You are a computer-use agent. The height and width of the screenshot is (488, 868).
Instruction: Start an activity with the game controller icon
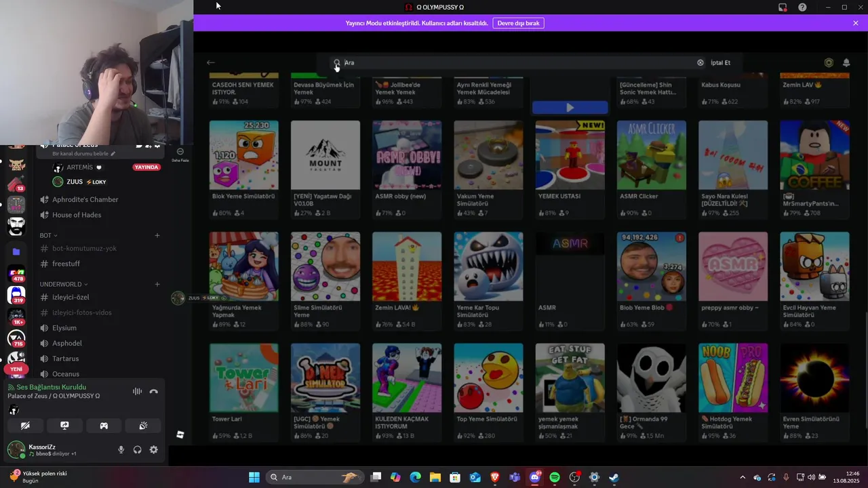[104, 426]
